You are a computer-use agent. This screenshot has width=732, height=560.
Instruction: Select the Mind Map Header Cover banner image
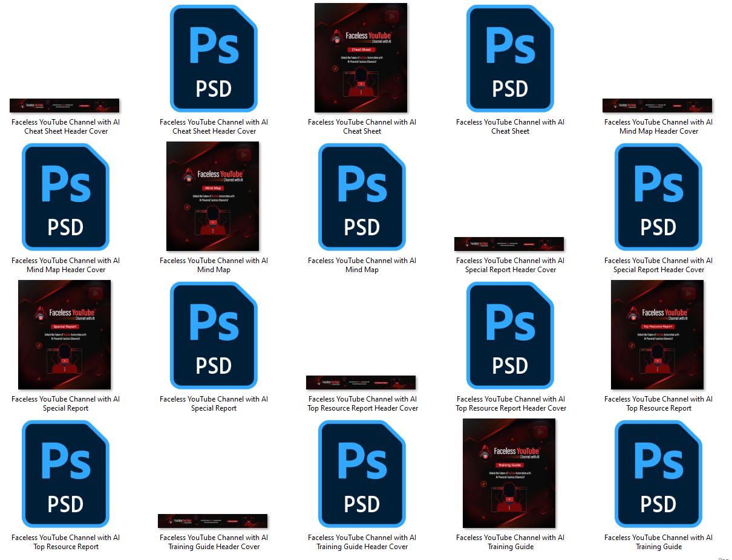[x=658, y=106]
